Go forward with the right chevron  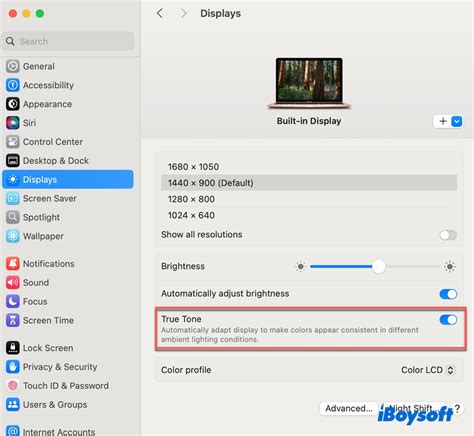point(184,13)
